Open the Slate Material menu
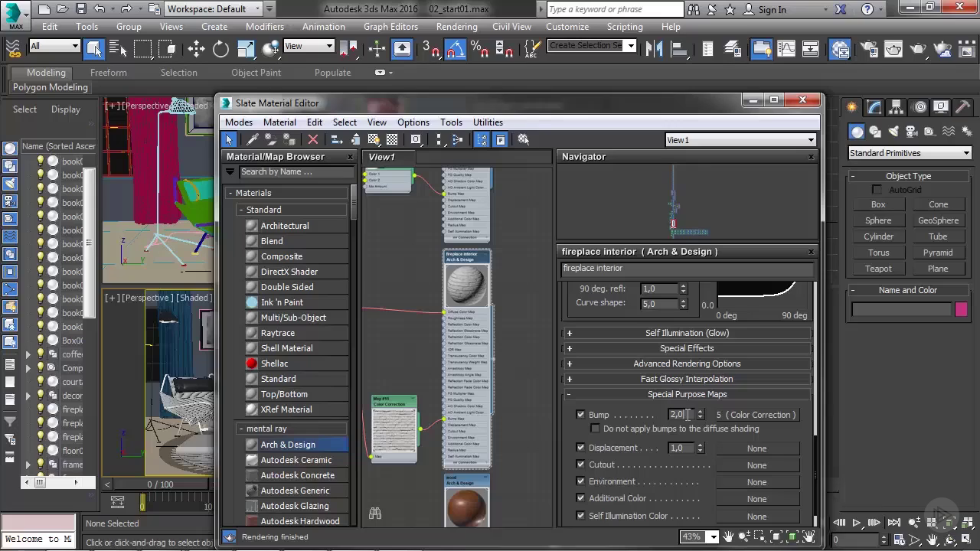Screen dimensions: 980x551 click(279, 122)
